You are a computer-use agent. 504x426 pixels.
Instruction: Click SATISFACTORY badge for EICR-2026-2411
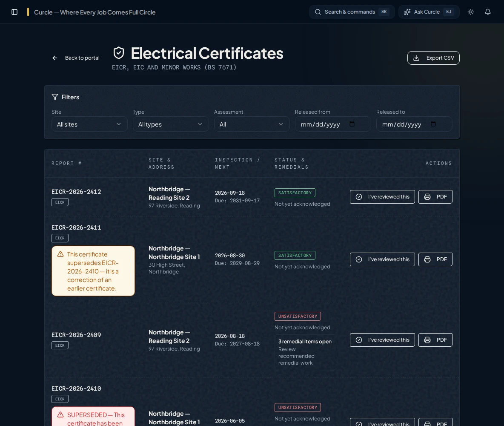(x=295, y=256)
